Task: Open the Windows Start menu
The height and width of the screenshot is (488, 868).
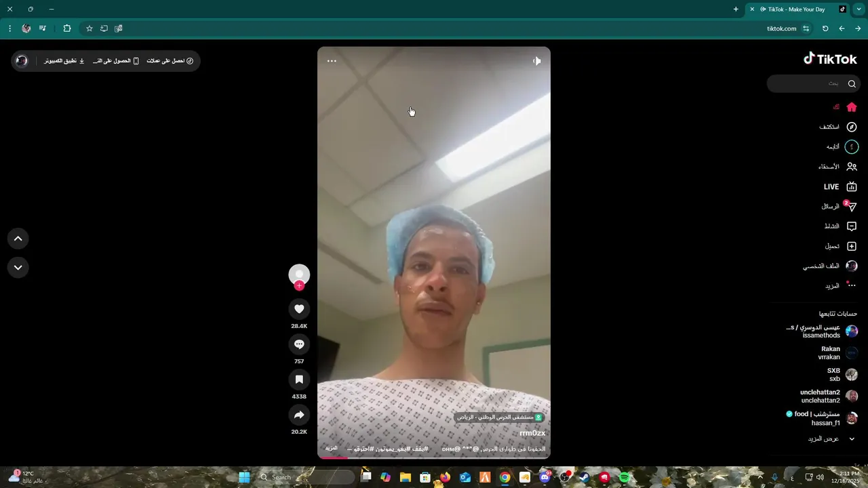Action: point(244,477)
